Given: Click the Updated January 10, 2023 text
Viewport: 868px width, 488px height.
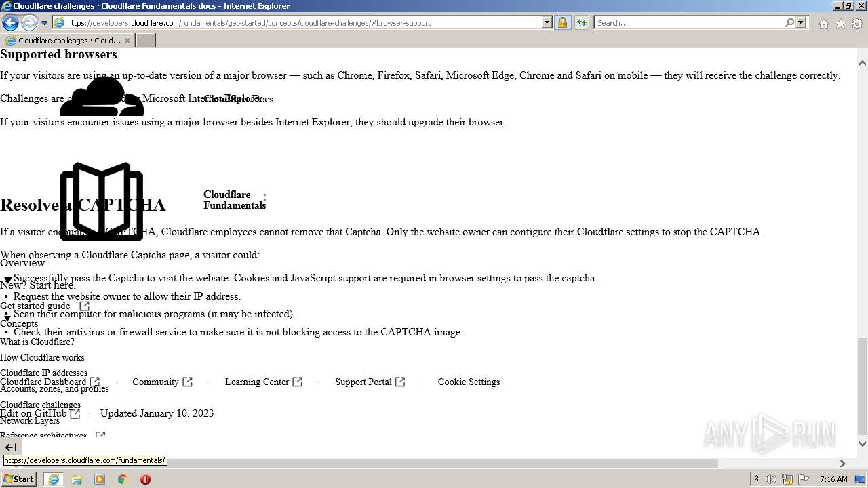Looking at the screenshot, I should tap(157, 413).
